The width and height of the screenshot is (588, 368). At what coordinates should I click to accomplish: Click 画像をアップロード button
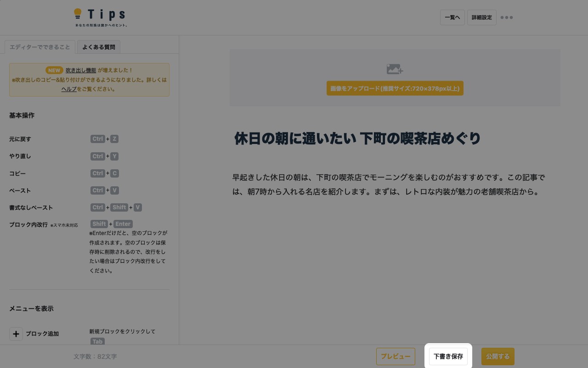point(395,88)
